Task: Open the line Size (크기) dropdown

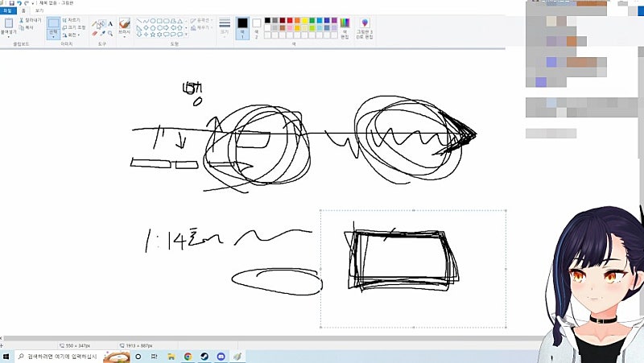Action: click(225, 27)
